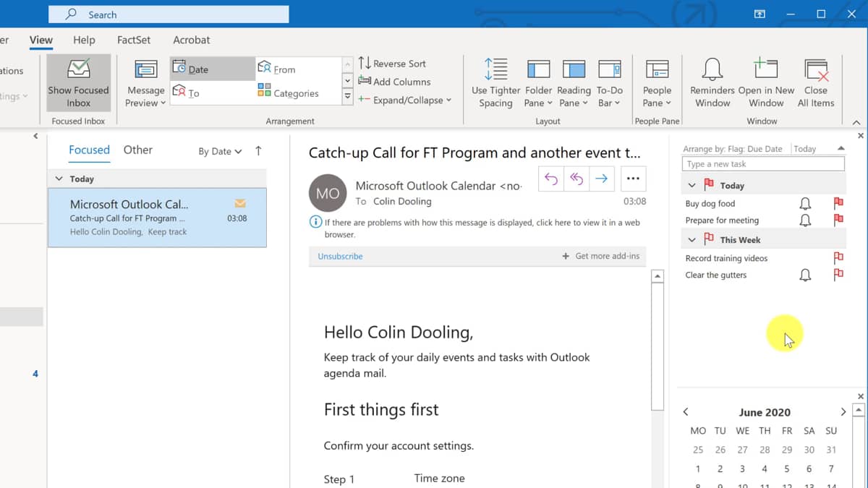The height and width of the screenshot is (488, 868).
Task: Go to next month in calendar
Action: pos(843,411)
